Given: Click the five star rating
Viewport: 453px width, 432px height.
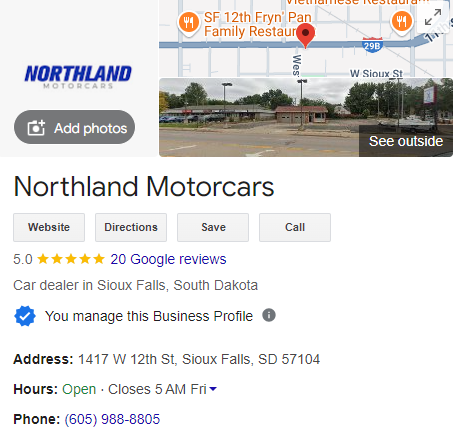Looking at the screenshot, I should [71, 259].
